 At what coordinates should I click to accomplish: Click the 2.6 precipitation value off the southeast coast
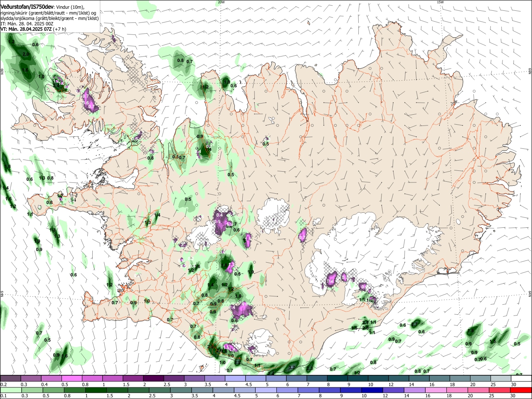click(365, 328)
